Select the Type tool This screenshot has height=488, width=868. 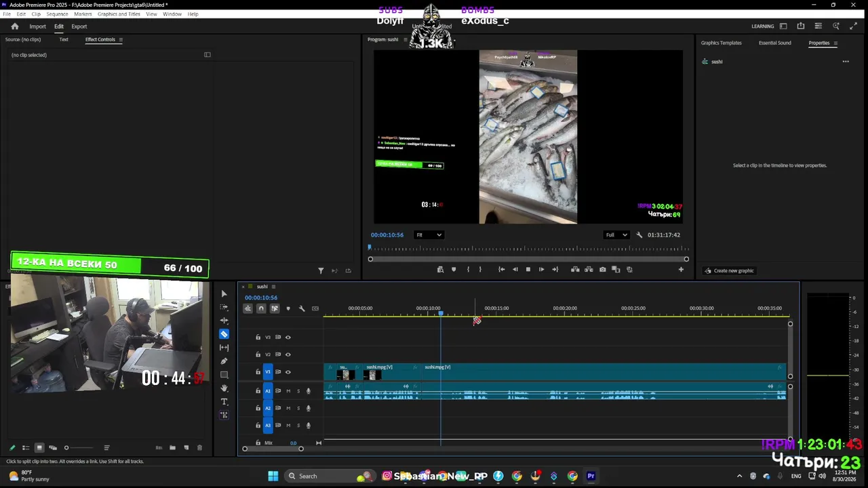(224, 402)
